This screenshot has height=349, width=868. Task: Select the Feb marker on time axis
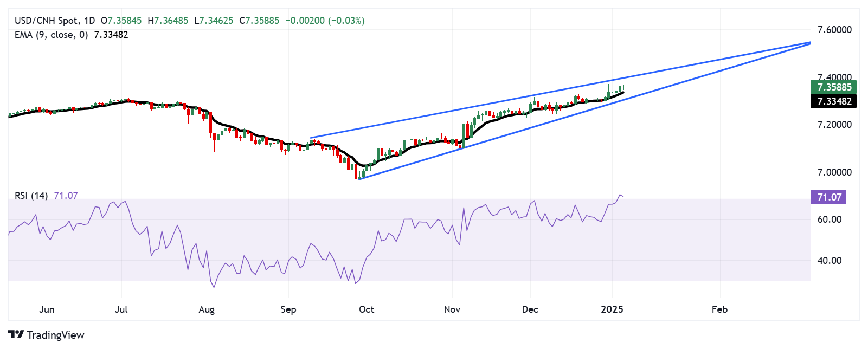719,309
